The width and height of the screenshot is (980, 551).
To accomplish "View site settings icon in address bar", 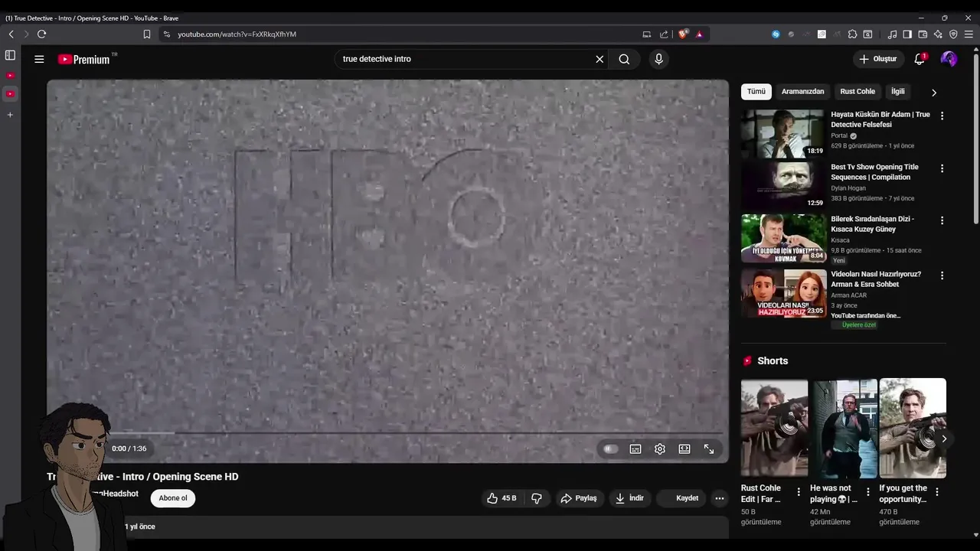I will coord(167,34).
